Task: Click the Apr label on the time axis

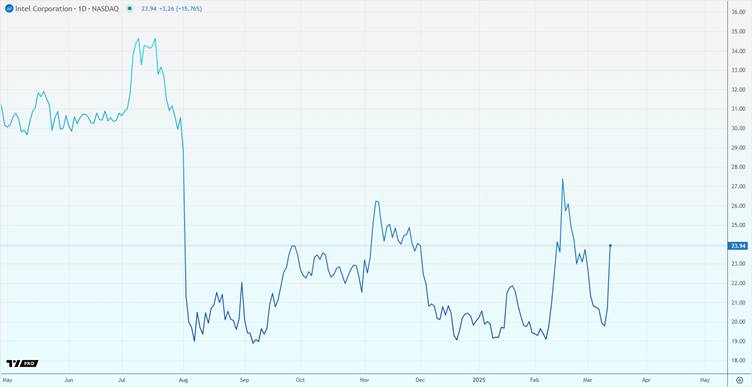Action: click(x=646, y=380)
